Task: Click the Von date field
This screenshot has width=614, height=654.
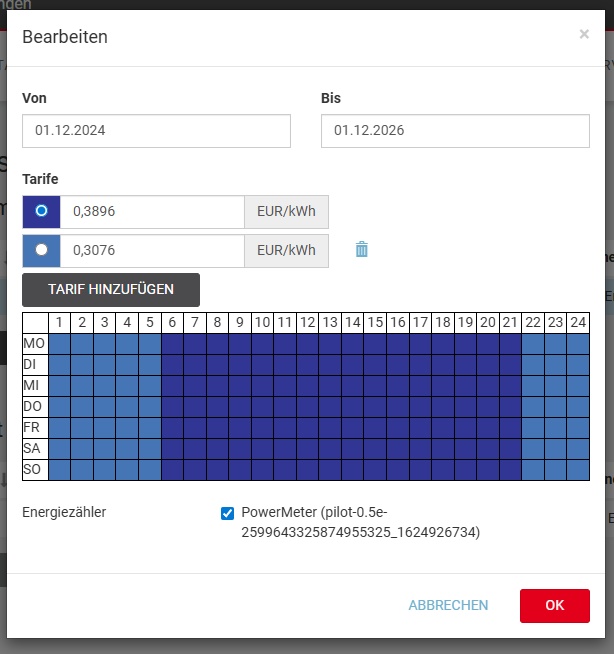Action: [x=156, y=131]
